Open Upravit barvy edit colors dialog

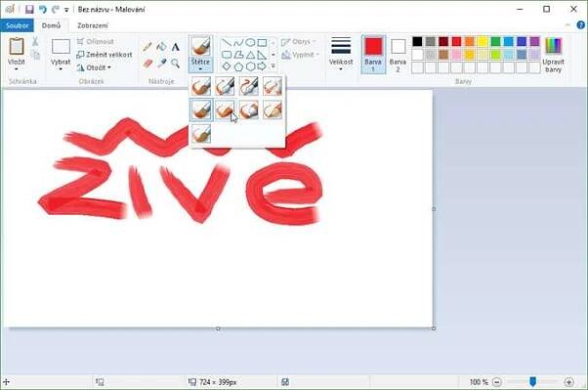coord(553,55)
